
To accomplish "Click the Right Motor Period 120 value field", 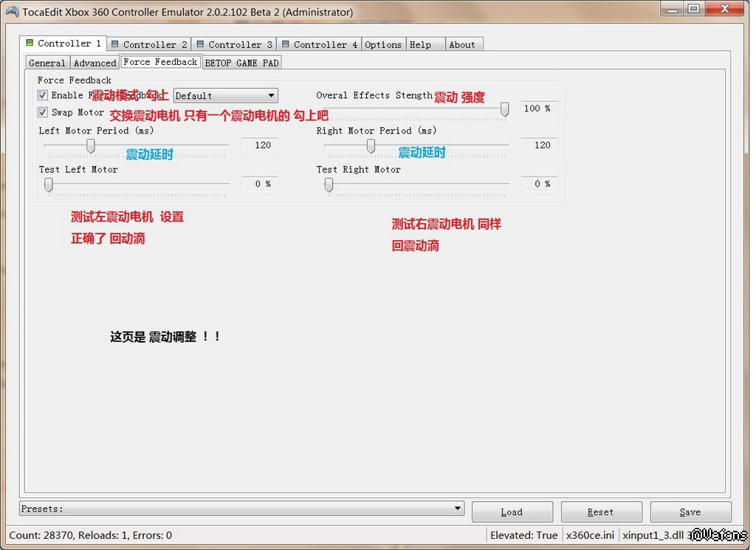I will point(539,145).
